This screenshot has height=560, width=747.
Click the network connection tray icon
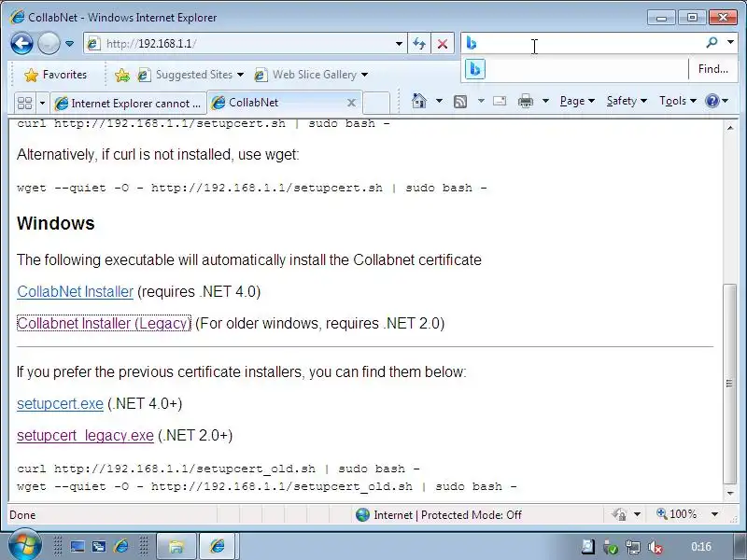coord(633,547)
